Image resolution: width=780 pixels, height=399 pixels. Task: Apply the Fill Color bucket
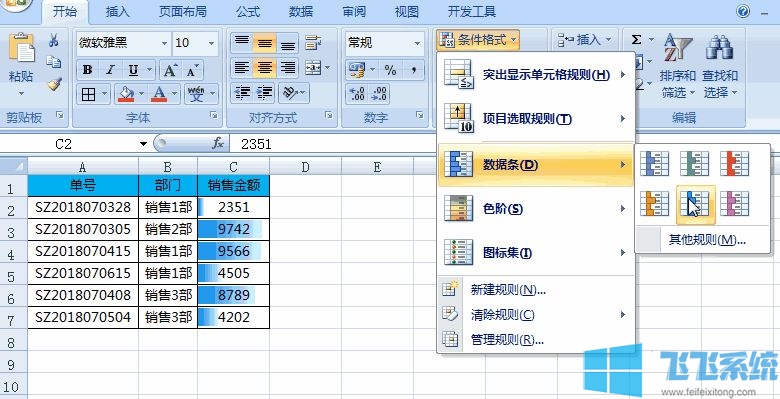[x=126, y=94]
